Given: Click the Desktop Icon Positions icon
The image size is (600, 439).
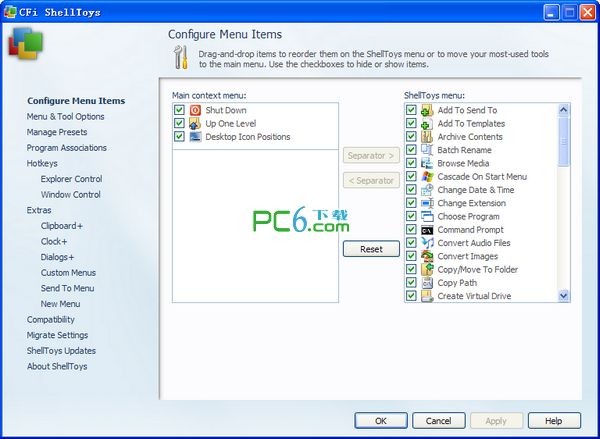Looking at the screenshot, I should [x=195, y=137].
